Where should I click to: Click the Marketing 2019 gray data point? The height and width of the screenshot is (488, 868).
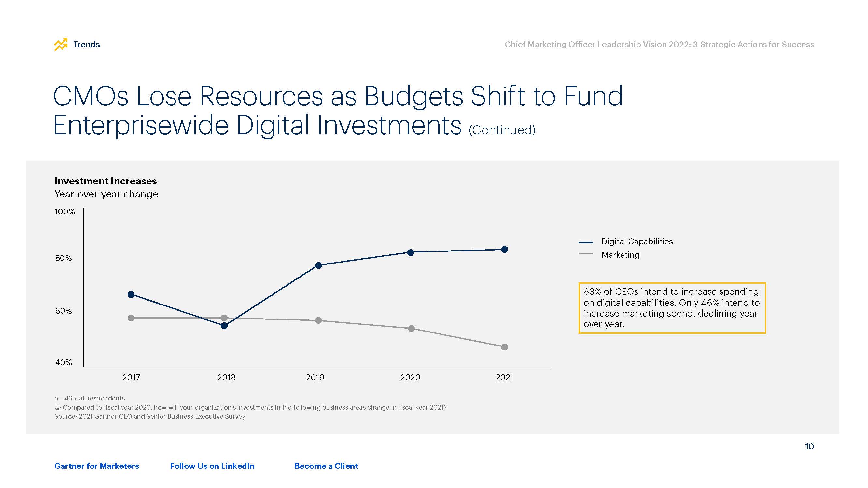[318, 320]
